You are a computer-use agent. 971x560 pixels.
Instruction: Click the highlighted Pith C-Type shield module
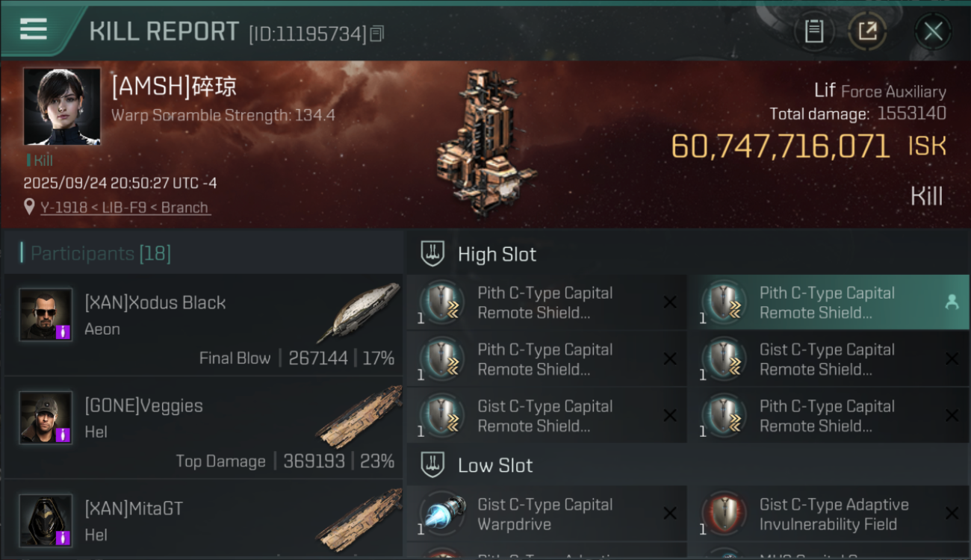[x=814, y=302]
